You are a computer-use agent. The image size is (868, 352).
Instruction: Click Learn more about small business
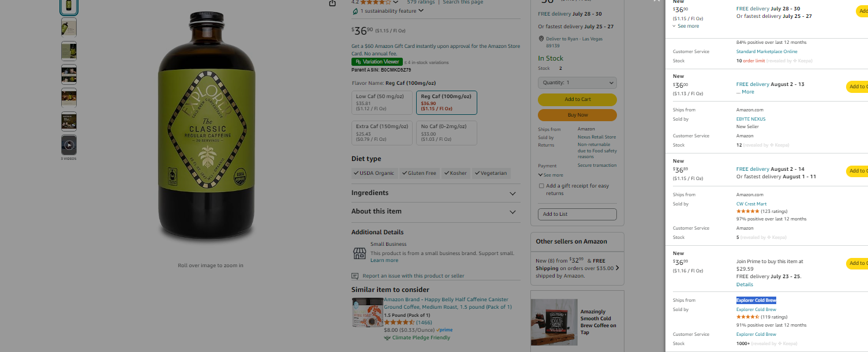click(x=384, y=260)
